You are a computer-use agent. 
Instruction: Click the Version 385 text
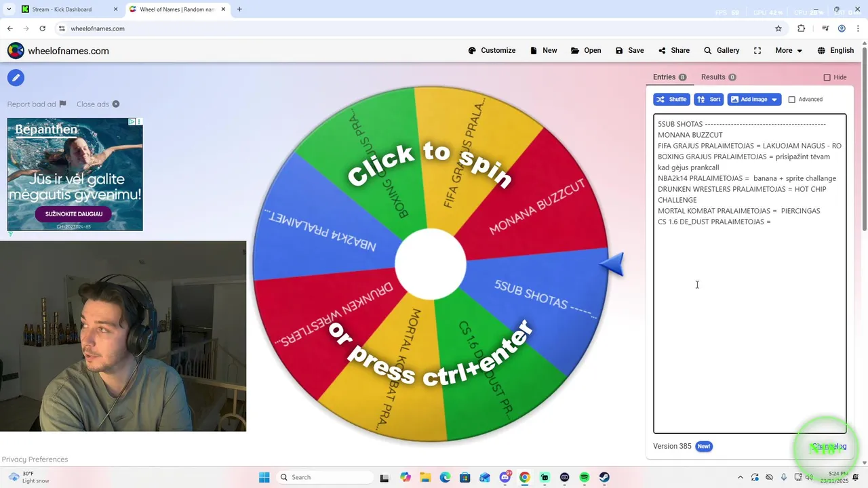(672, 447)
